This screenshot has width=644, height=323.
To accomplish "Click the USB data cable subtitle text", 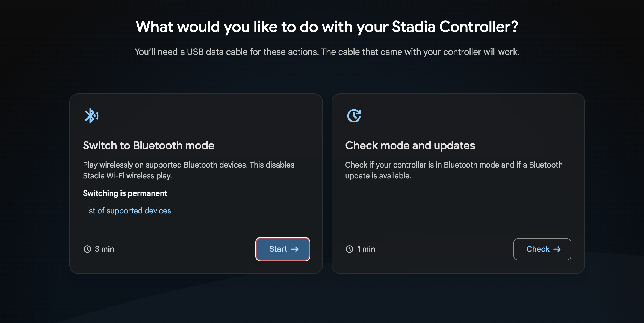I will point(327,52).
